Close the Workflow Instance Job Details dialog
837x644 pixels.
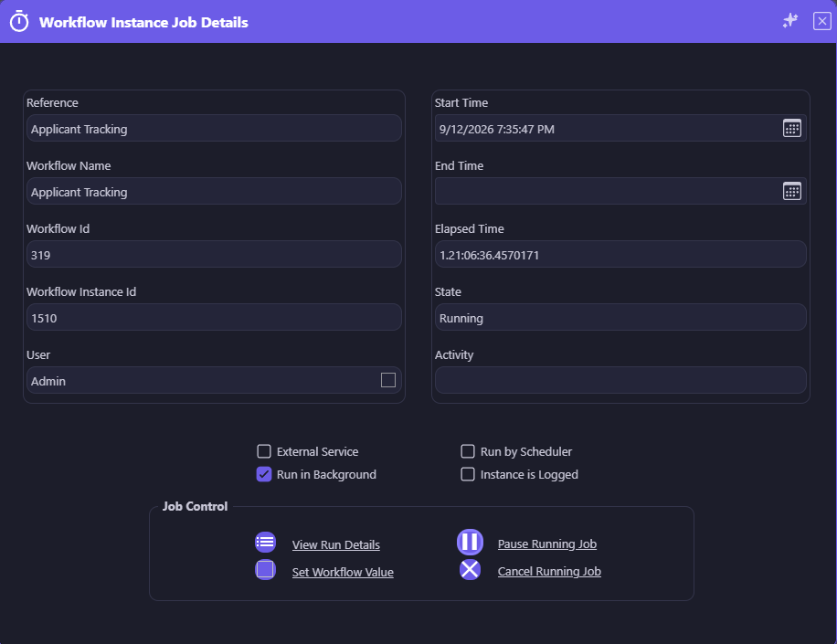[821, 21]
